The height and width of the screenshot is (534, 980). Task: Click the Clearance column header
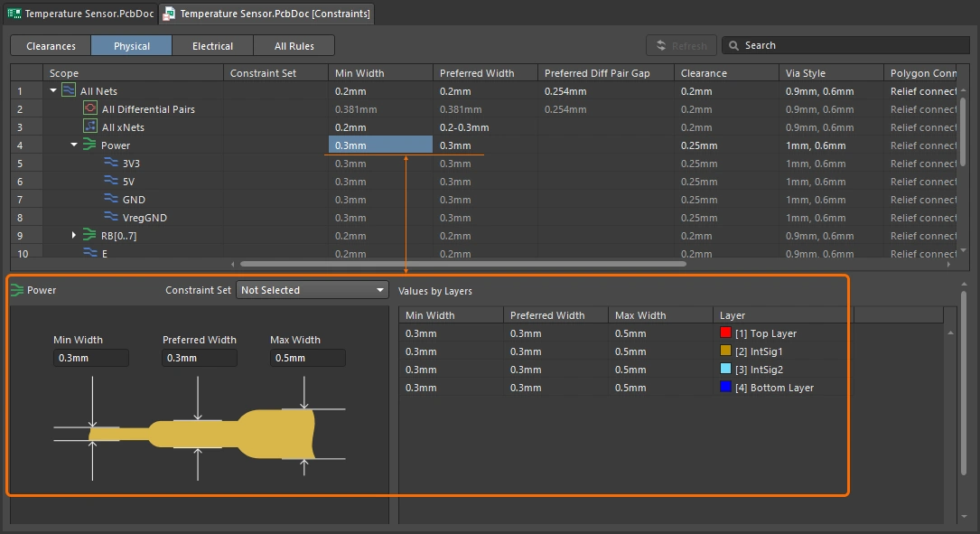click(726, 72)
